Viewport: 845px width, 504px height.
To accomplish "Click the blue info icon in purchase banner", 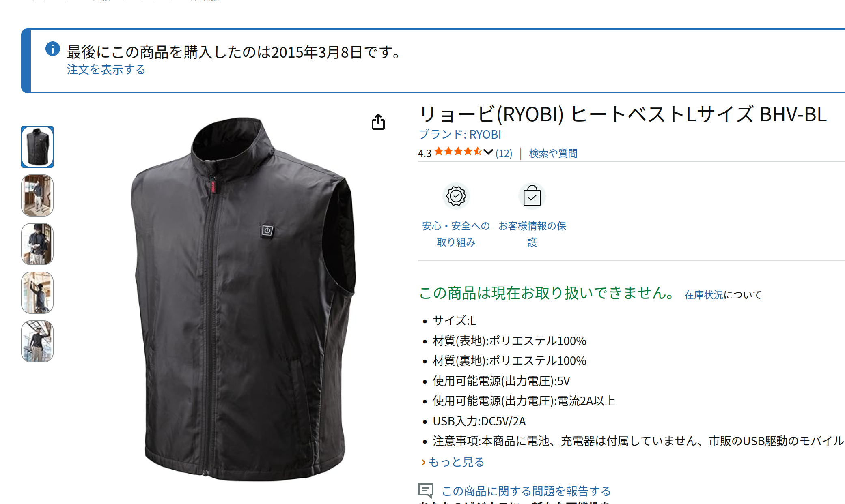I will tap(53, 49).
